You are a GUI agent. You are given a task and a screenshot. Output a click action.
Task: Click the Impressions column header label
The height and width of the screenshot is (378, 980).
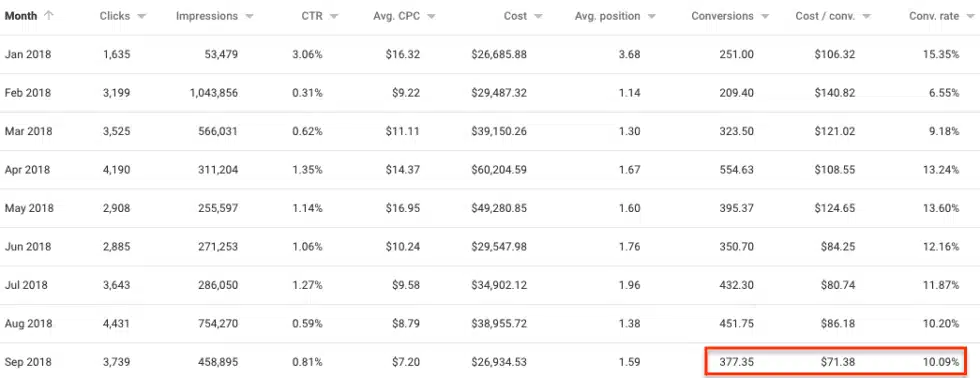207,16
